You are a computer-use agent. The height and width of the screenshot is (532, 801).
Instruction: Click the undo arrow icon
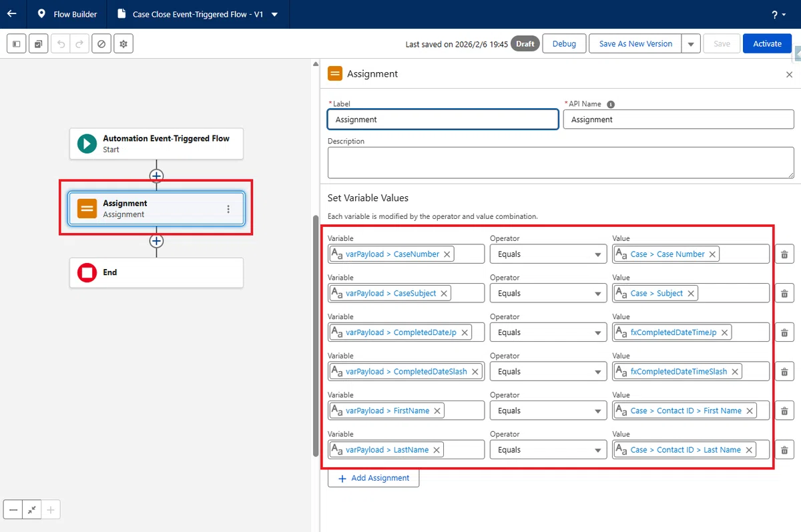click(x=61, y=44)
